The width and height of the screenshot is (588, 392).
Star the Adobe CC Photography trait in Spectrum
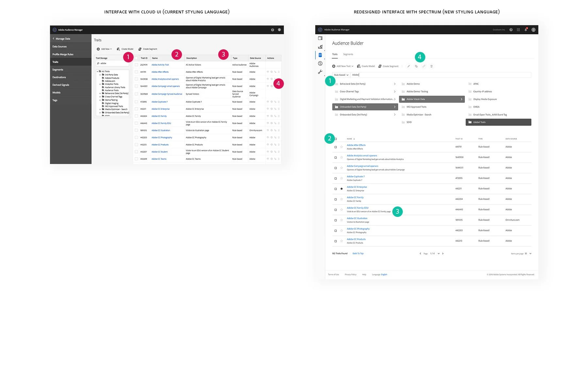pos(342,231)
